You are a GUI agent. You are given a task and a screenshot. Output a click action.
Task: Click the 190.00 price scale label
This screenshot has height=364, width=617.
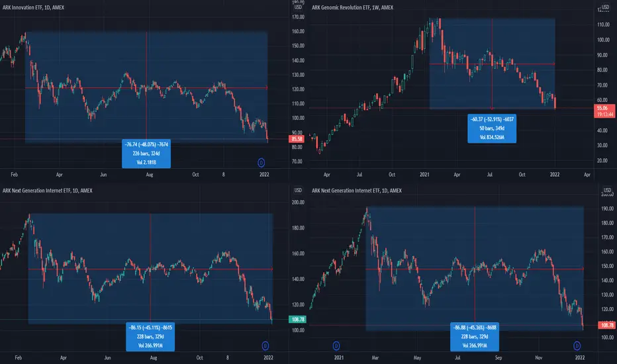608,208
